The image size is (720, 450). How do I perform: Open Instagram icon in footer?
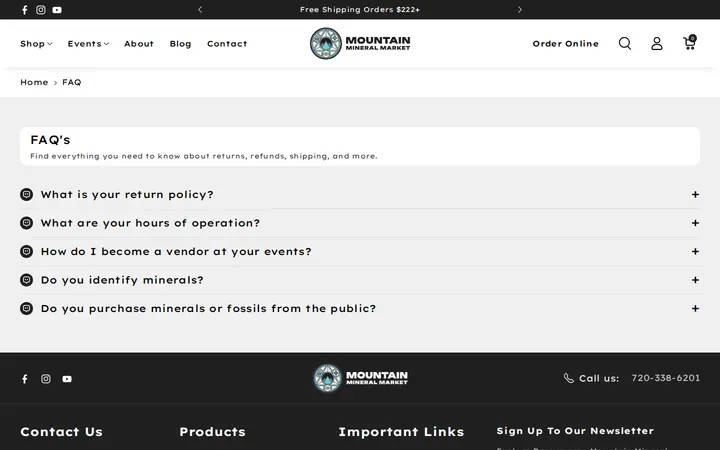pos(46,379)
